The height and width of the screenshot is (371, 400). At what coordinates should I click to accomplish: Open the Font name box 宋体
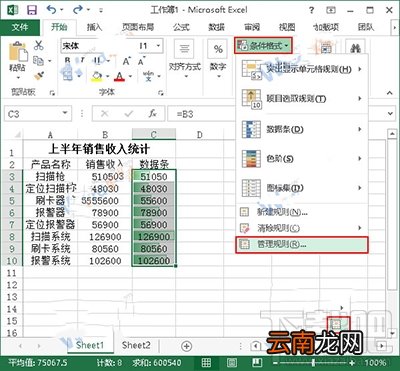tap(98, 46)
